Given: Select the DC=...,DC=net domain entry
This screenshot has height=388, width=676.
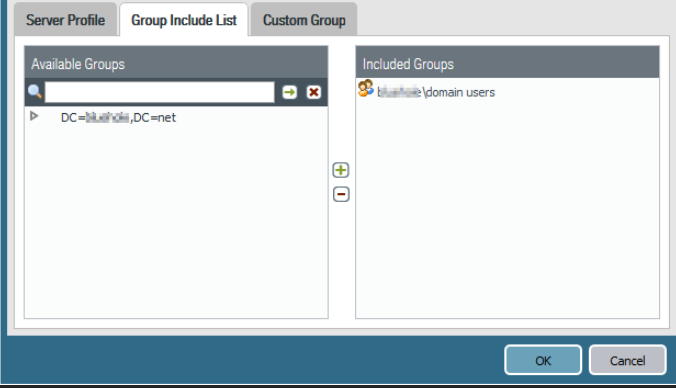Looking at the screenshot, I should click(118, 117).
